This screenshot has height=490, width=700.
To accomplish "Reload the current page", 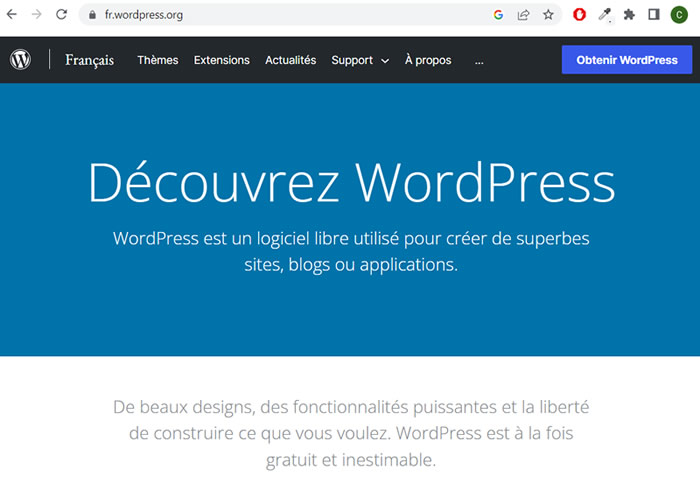I will coord(61,15).
